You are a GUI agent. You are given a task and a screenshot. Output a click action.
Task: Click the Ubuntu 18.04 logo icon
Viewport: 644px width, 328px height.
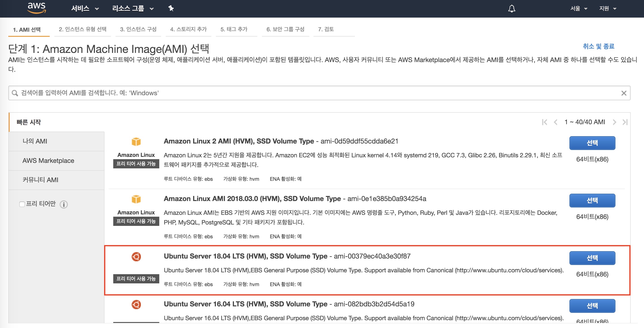[136, 256]
